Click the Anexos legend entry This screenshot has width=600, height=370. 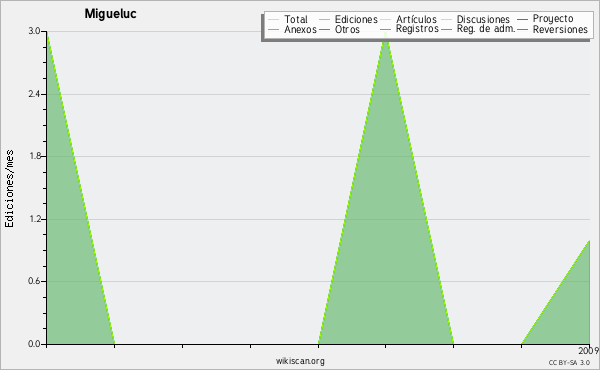292,29
